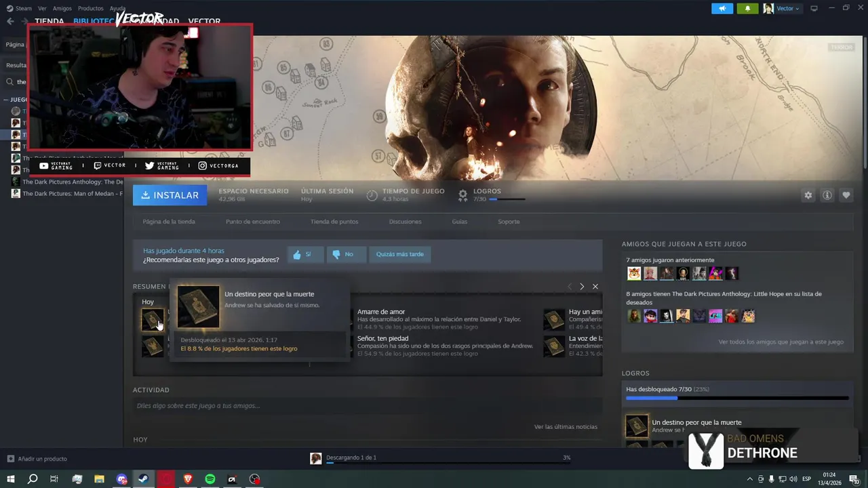The width and height of the screenshot is (868, 488).
Task: Click La voz de la... achievement icon
Action: (555, 346)
